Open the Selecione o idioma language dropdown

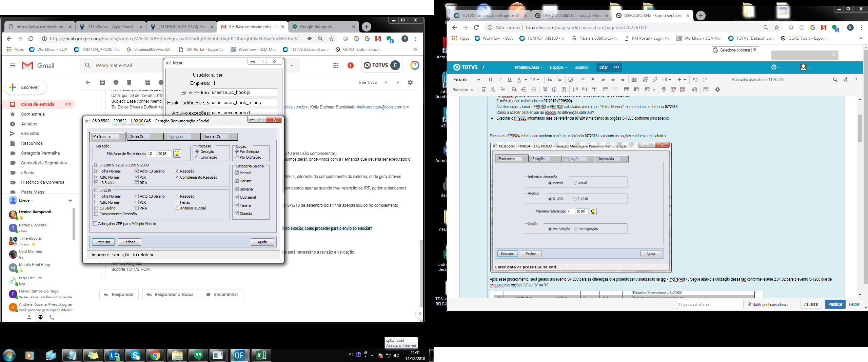735,50
